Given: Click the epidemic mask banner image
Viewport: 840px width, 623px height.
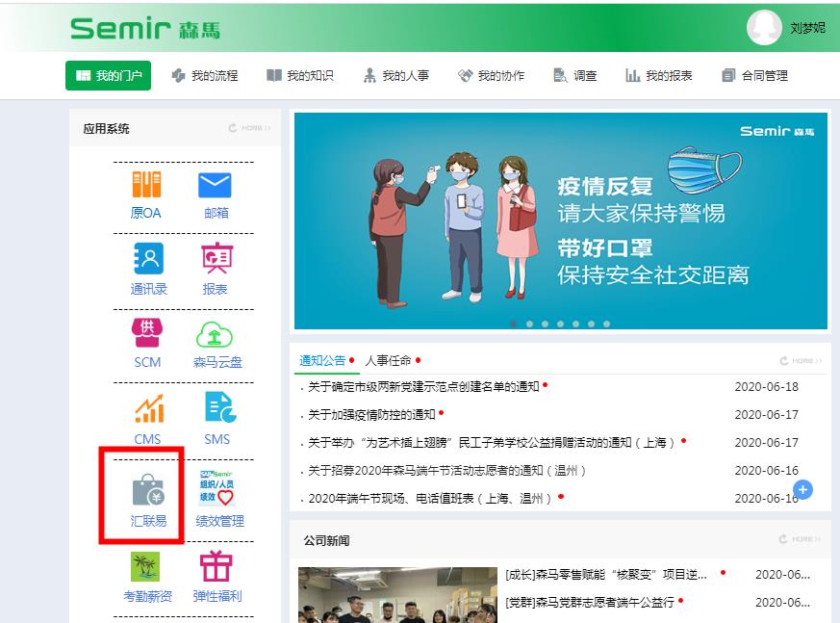Looking at the screenshot, I should point(561,221).
